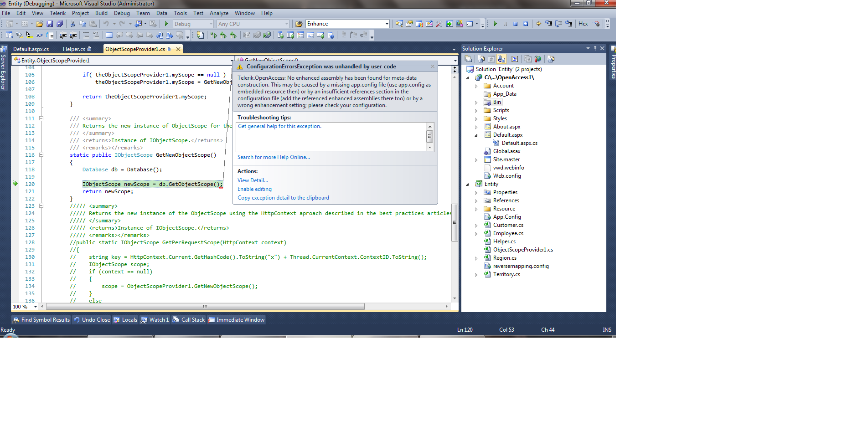Click the 'Enable editing' action link

coord(254,189)
